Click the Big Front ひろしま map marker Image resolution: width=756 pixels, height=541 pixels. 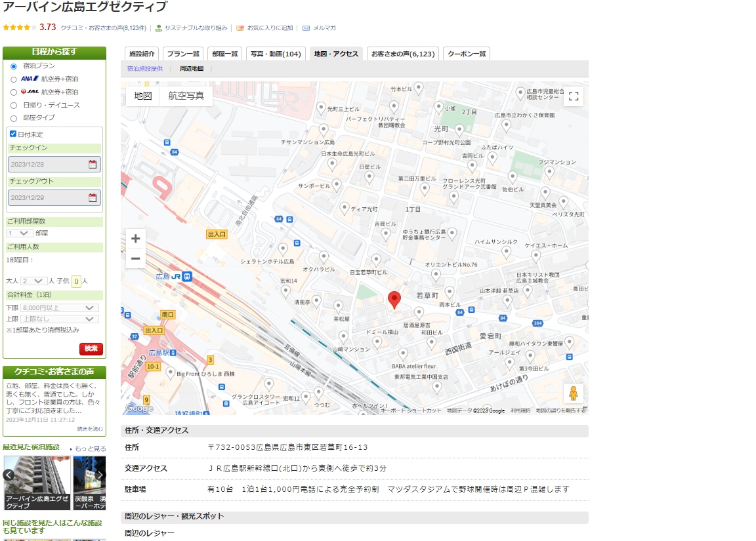[170, 373]
